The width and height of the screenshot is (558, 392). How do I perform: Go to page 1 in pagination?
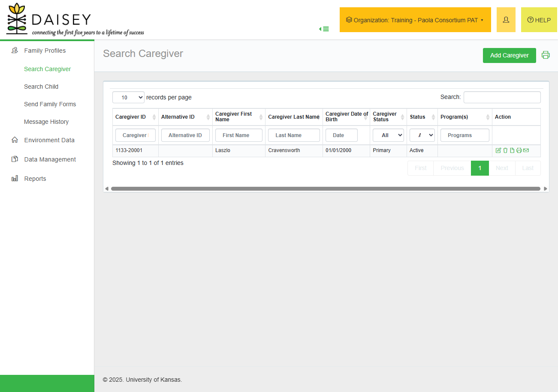[480, 168]
